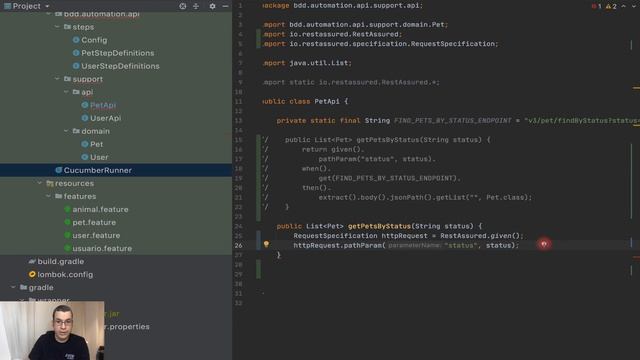Open animal.feature file
Viewport: 640px width, 360px height.
tap(100, 209)
